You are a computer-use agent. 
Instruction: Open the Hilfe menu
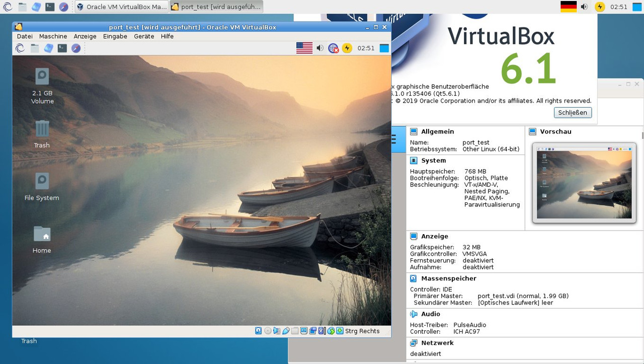[x=167, y=36]
